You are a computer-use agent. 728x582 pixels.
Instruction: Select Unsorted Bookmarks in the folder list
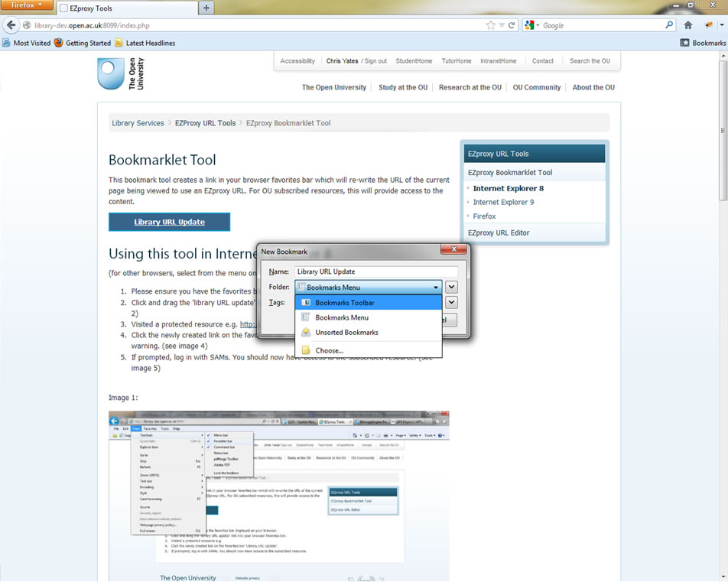(368, 333)
